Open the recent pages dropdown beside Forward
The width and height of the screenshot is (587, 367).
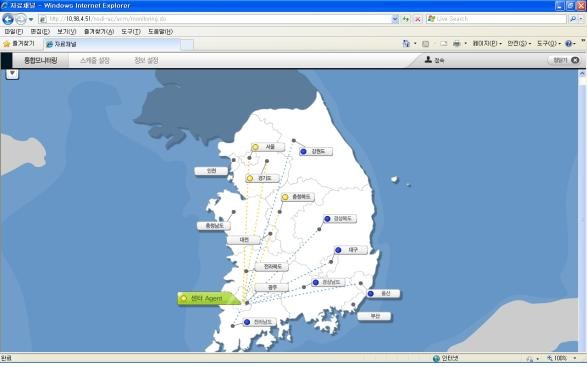[x=31, y=19]
